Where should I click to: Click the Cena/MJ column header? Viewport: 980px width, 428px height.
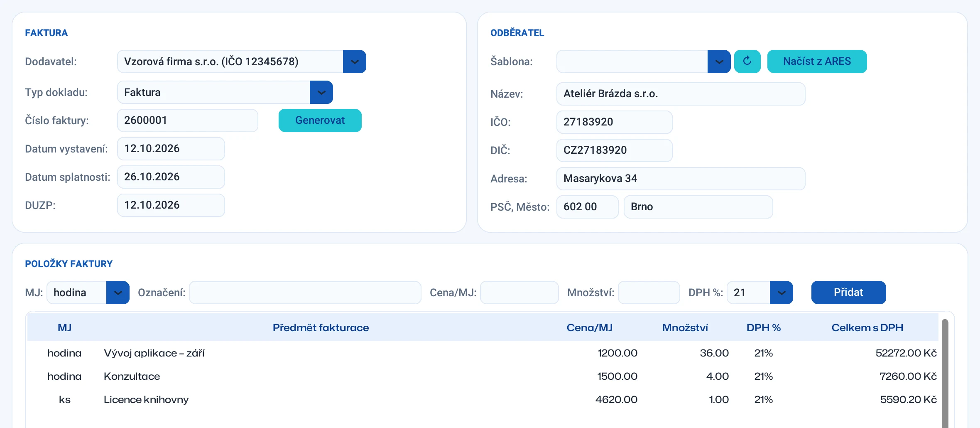pos(589,328)
